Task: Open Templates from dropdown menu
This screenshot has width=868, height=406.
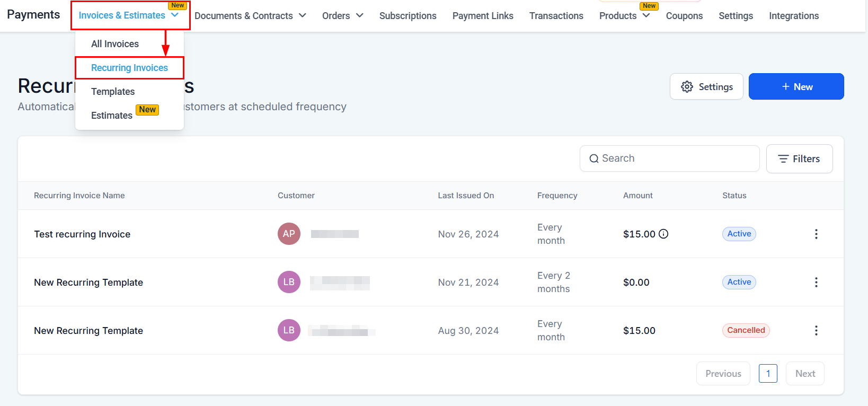Action: pos(113,92)
